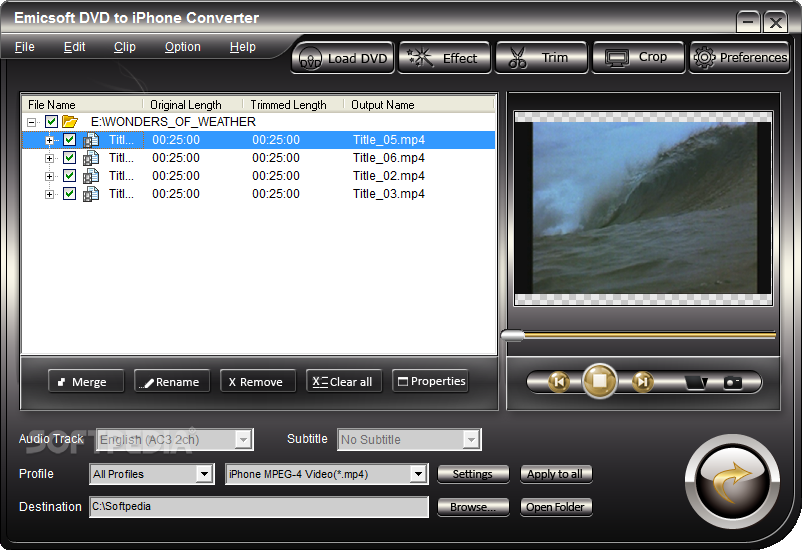Click the Original Length column header

192,104
